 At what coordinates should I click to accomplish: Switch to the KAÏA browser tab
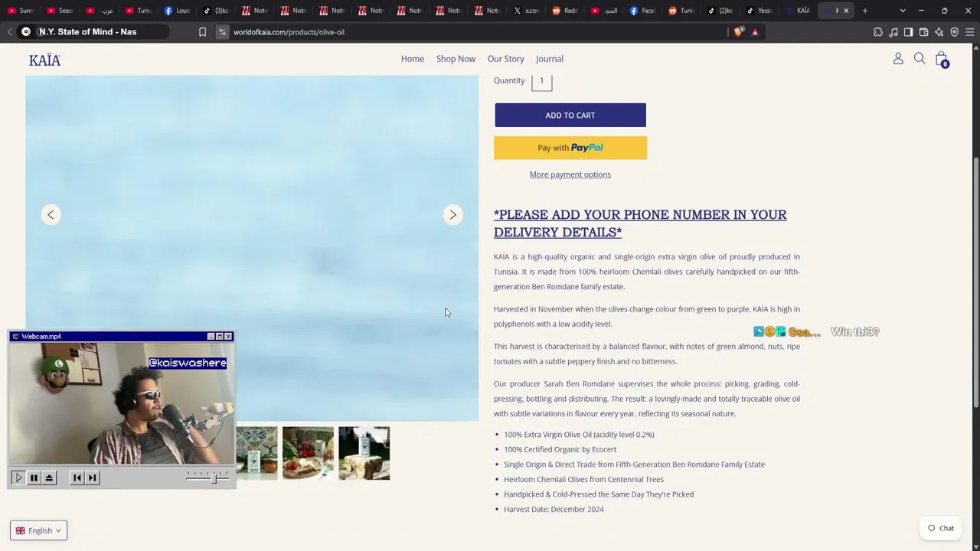(797, 11)
